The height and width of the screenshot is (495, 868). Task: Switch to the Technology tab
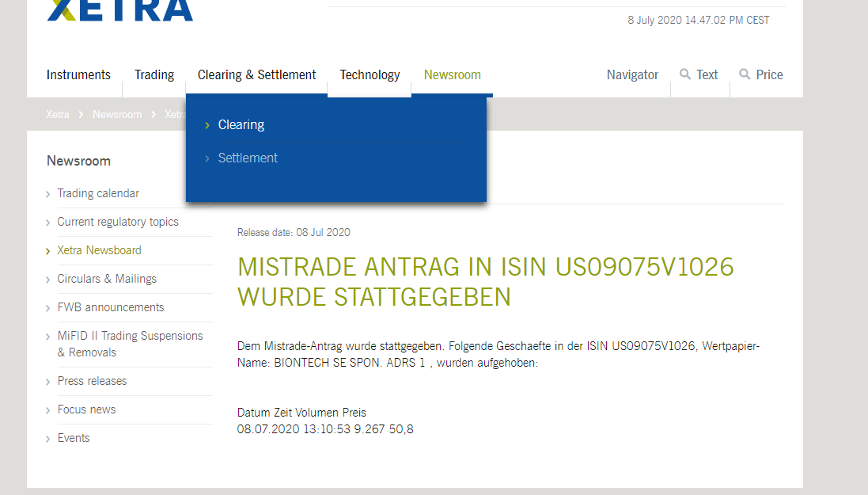point(370,74)
